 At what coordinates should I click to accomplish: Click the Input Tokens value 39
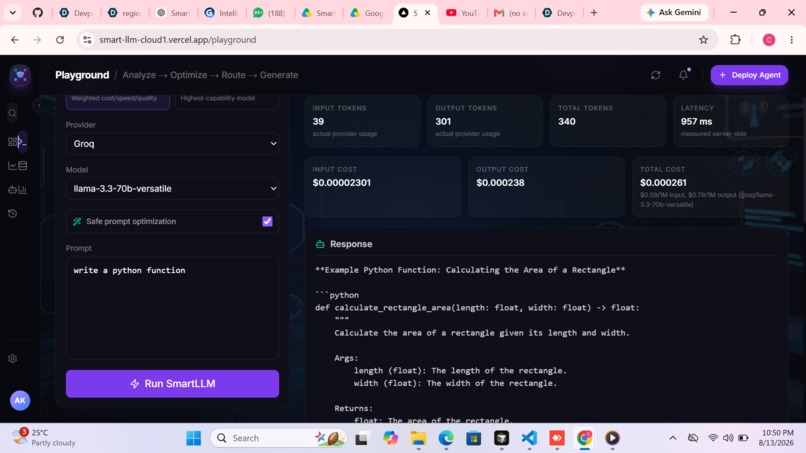(318, 121)
